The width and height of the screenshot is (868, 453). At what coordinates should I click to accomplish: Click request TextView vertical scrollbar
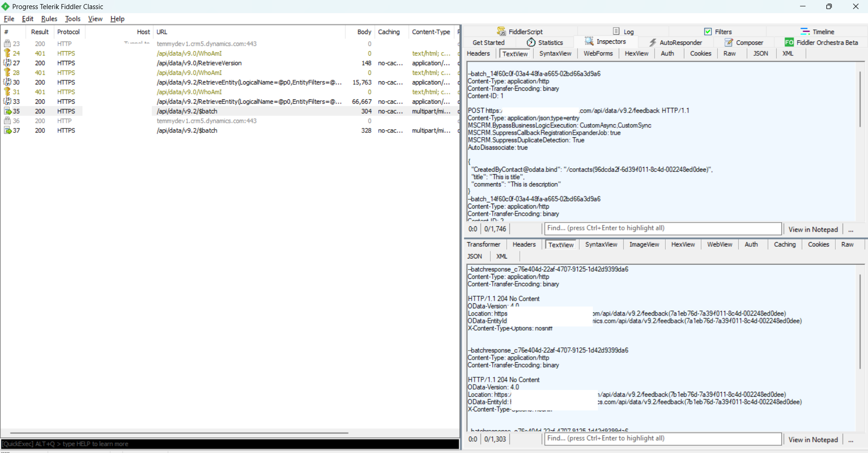tap(860, 99)
